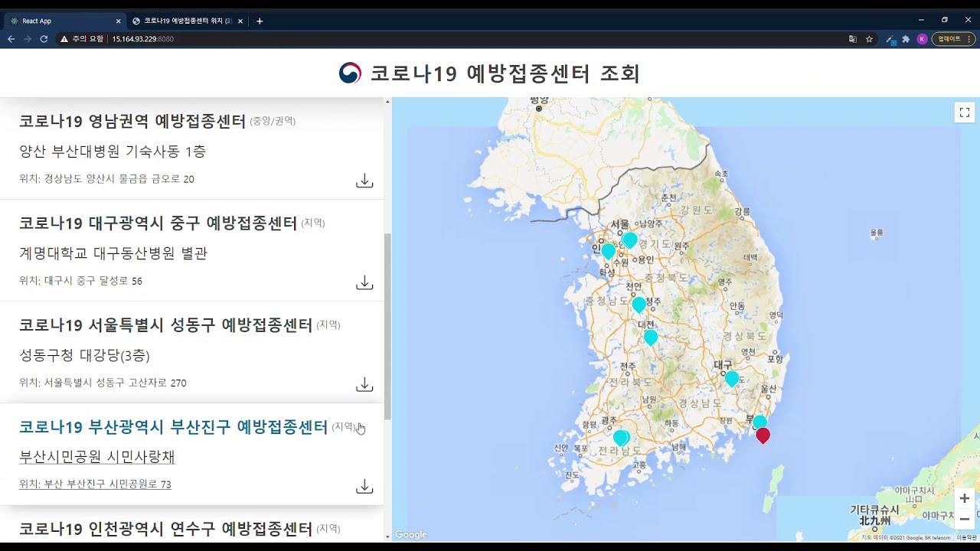Open the pen extension icon

(x=890, y=39)
